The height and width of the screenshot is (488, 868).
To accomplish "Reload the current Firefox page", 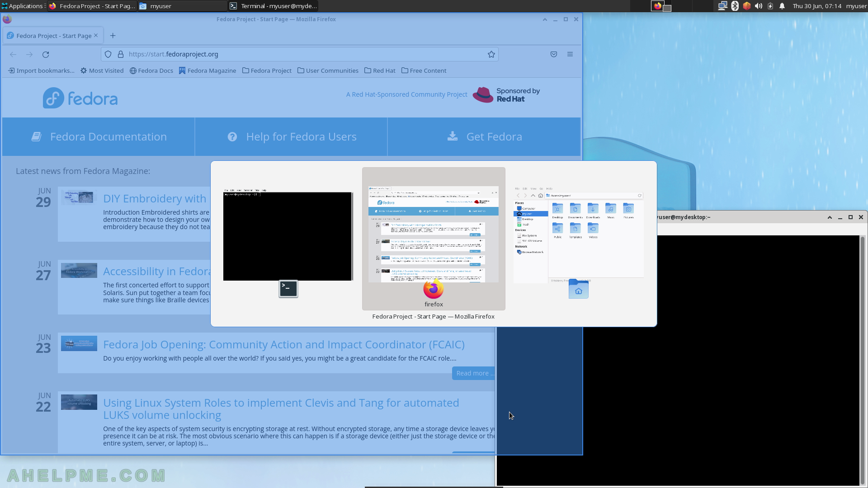I will [x=46, y=54].
